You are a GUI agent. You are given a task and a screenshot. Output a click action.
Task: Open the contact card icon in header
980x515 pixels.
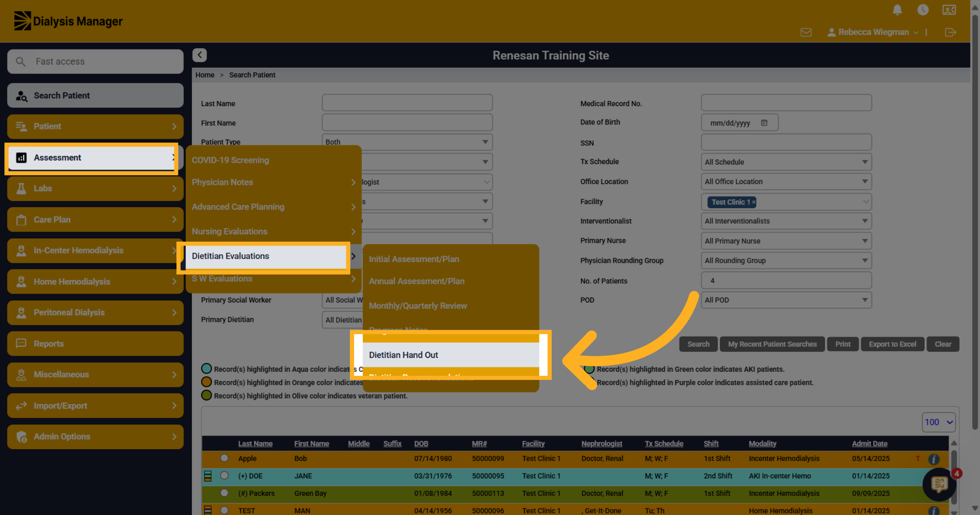point(949,10)
